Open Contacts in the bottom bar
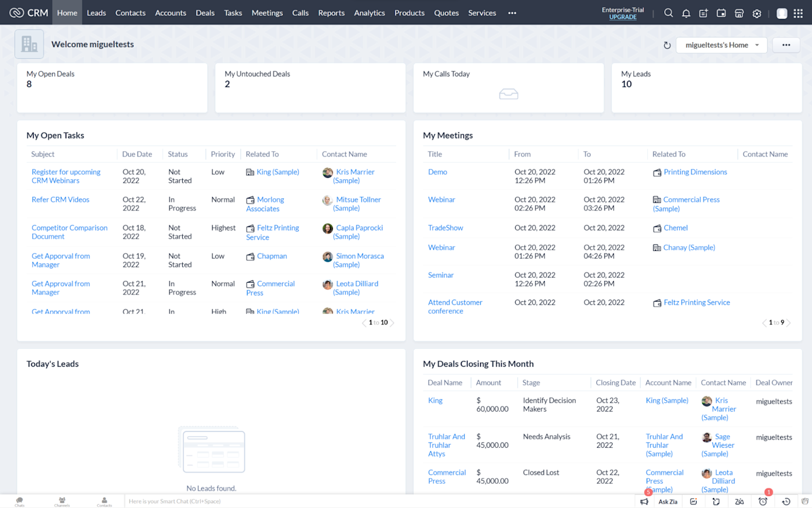The width and height of the screenshot is (812, 508). (x=104, y=502)
